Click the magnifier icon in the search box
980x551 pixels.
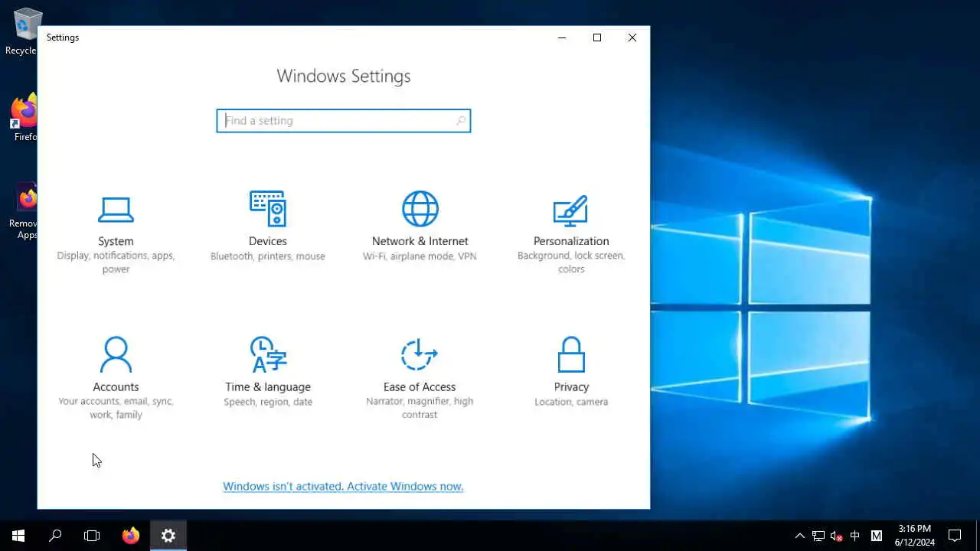[461, 121]
